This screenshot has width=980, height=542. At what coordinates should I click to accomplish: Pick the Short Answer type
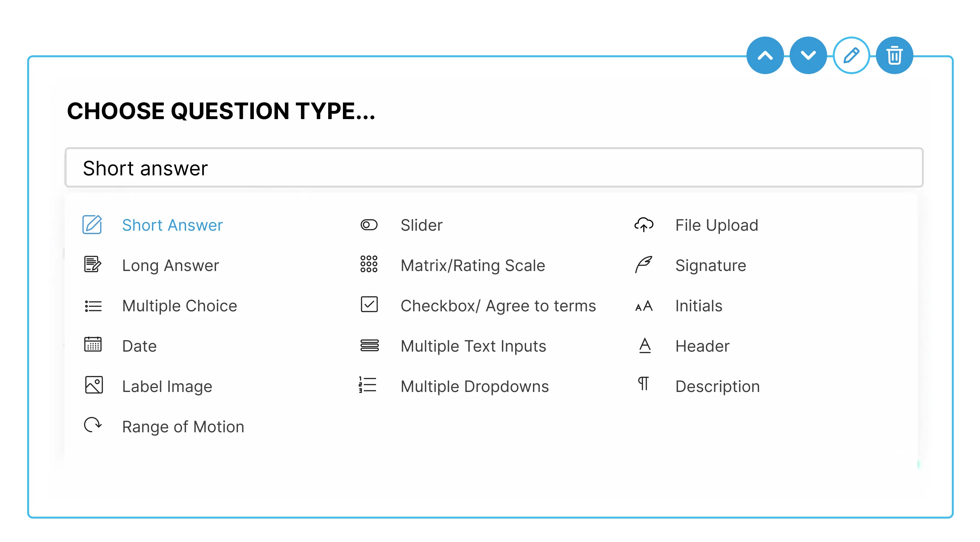coord(172,225)
